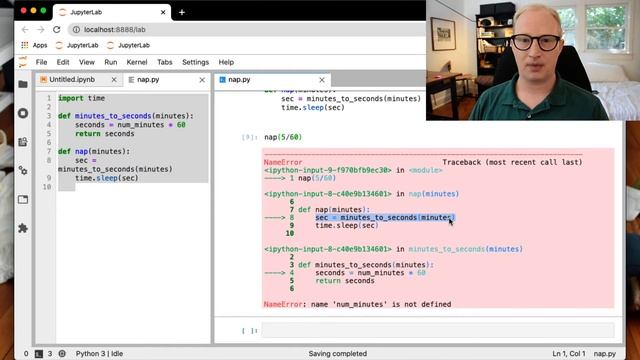Screen dimensions: 640x360
Task: Open the first JupyterLab bookmark
Action: 77,45
